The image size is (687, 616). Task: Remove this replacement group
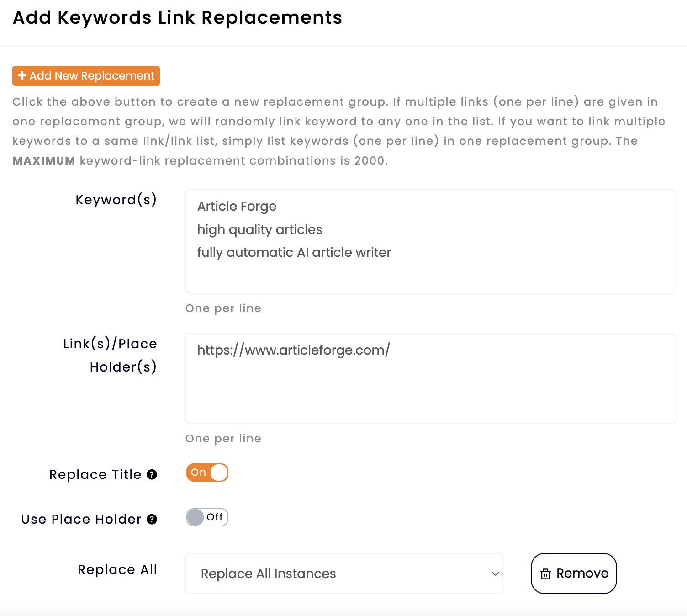[x=574, y=574]
